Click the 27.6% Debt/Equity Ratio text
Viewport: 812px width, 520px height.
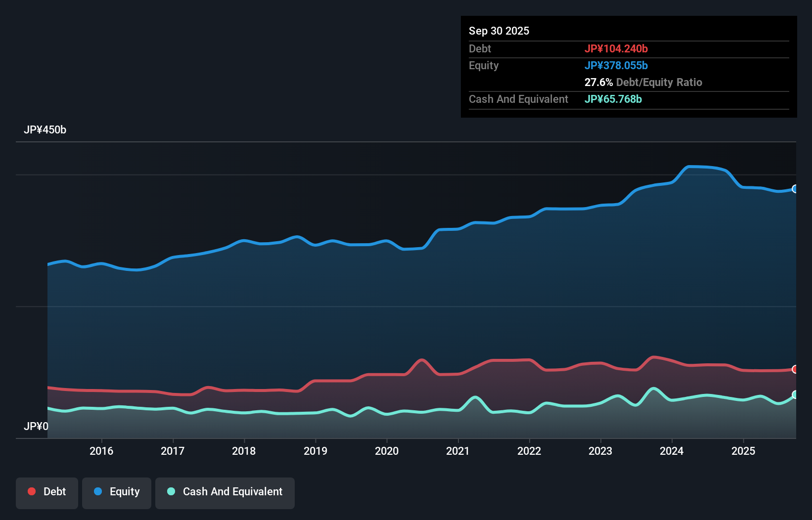point(643,82)
